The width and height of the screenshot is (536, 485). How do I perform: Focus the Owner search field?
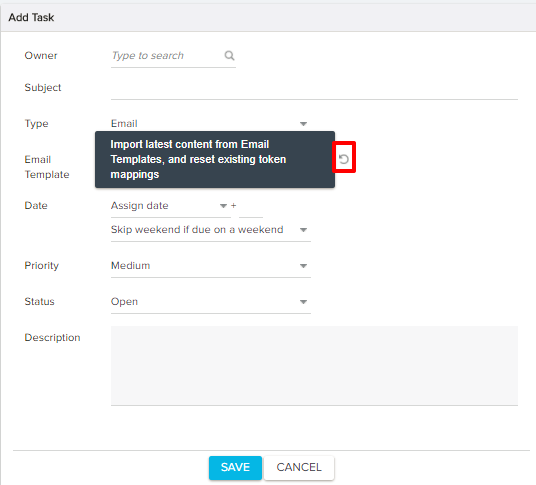[173, 56]
